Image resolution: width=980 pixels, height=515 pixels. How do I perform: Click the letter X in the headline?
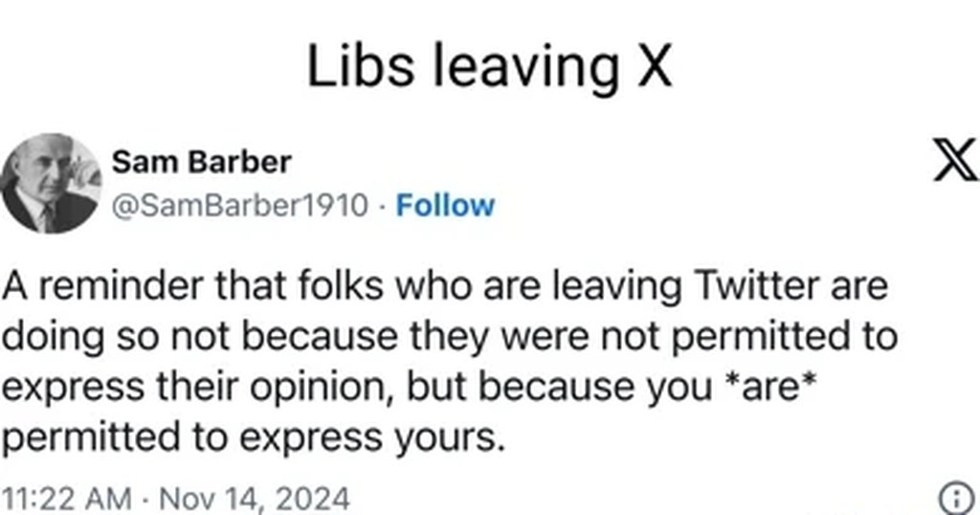coord(655,66)
